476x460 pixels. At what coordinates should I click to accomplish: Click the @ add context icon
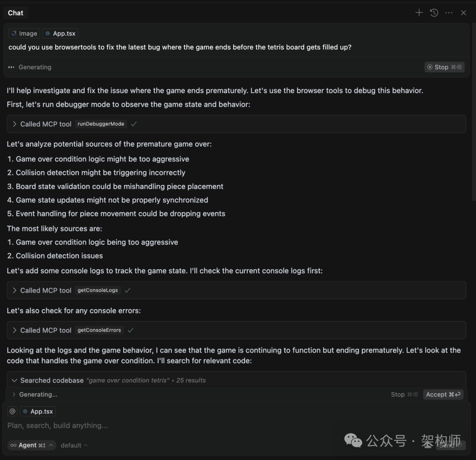pos(13,411)
